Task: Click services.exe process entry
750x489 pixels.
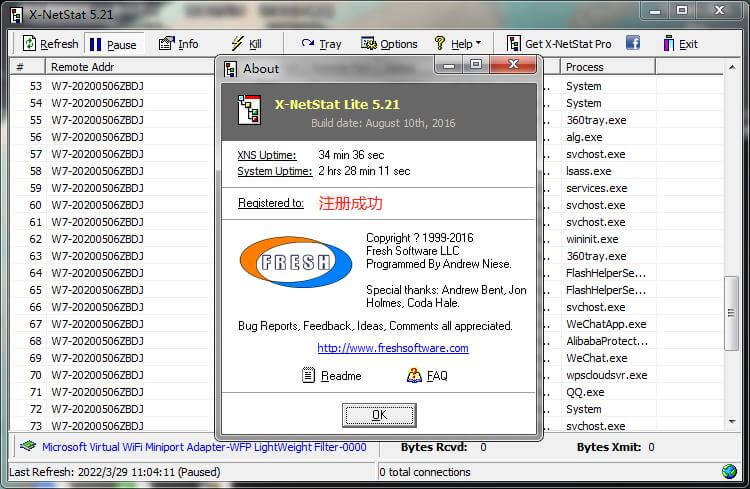Action: pyautogui.click(x=596, y=188)
